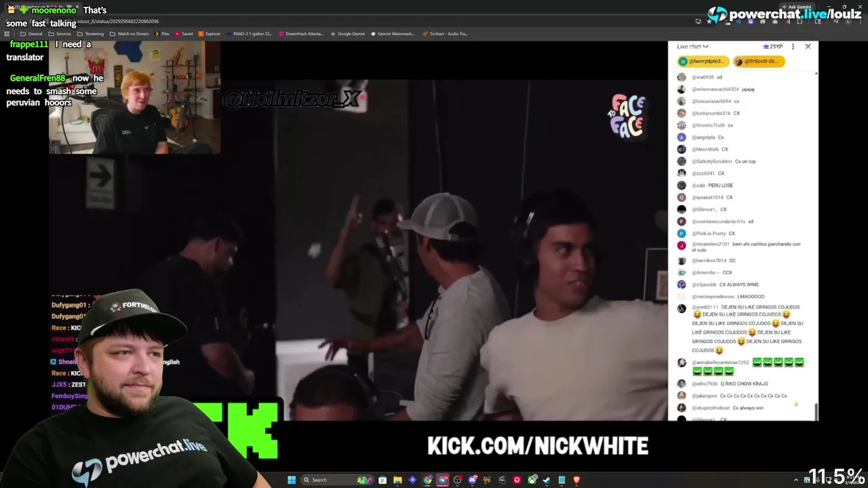Open the Scriberr Audio Transcription bookmark
The height and width of the screenshot is (488, 868).
(445, 33)
